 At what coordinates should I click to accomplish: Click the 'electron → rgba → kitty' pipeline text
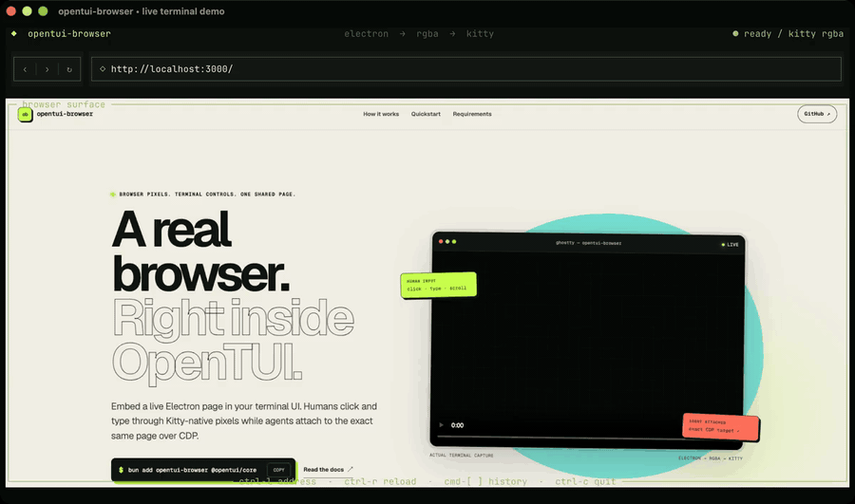click(419, 34)
